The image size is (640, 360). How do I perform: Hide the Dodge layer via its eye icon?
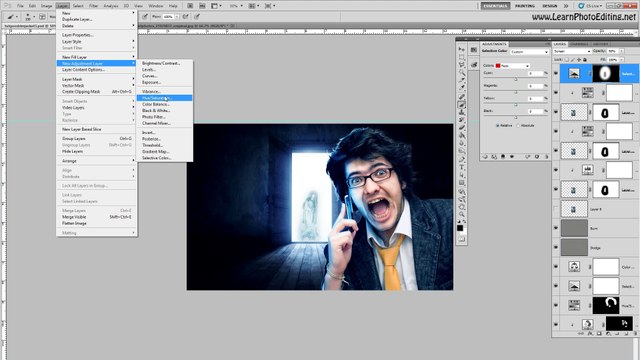(556, 247)
